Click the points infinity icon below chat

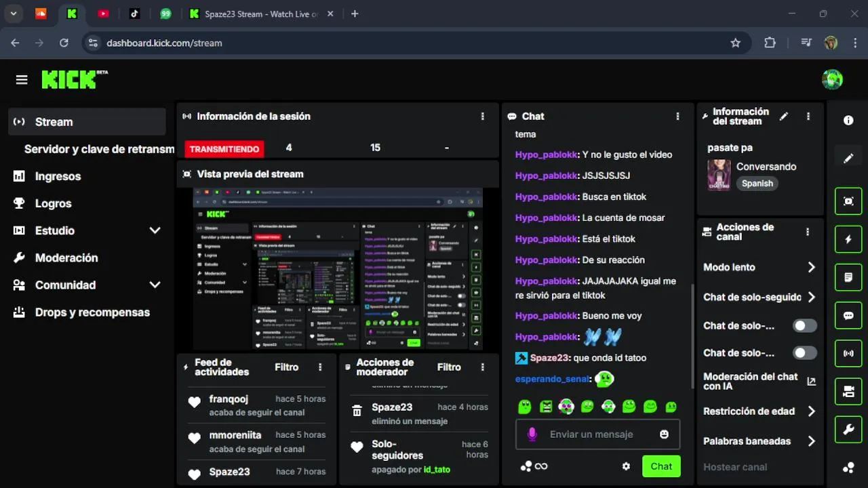point(533,466)
